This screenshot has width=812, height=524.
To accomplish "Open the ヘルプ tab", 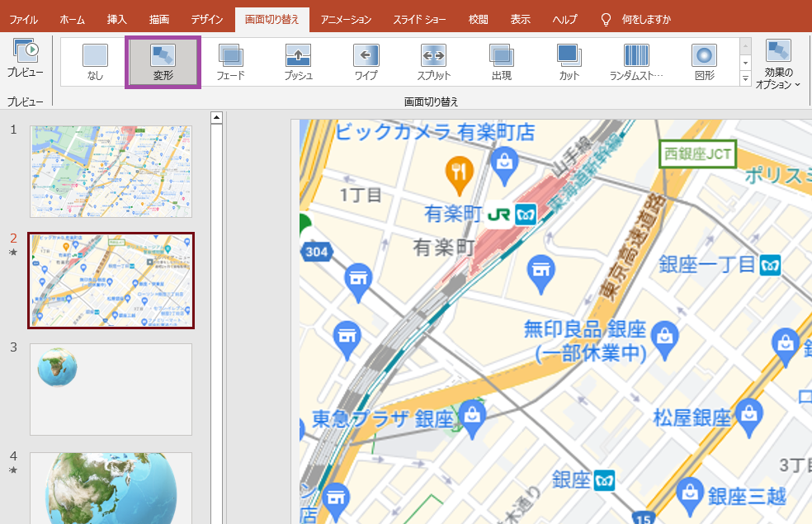I will [565, 20].
